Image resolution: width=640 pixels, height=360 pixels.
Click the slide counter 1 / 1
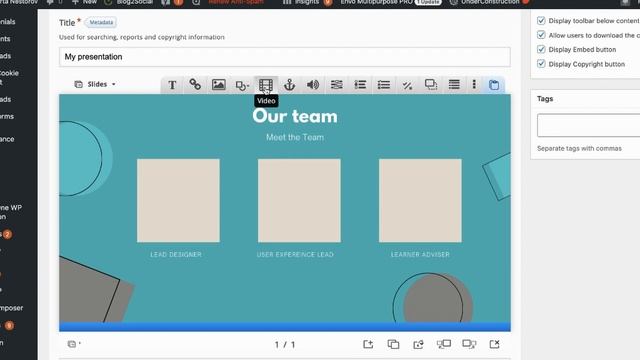[284, 344]
